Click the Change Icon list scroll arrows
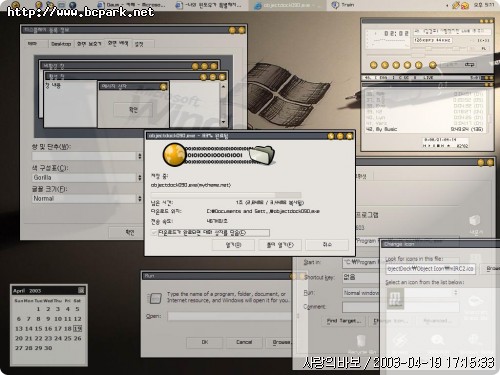Screen dimensions: 500x375 pos(456,292)
